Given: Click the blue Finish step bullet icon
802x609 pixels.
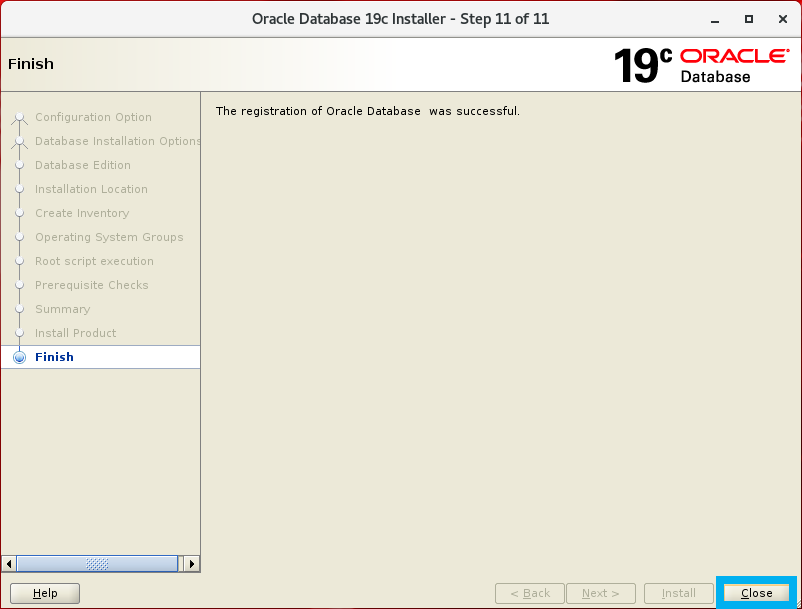Looking at the screenshot, I should pyautogui.click(x=19, y=357).
